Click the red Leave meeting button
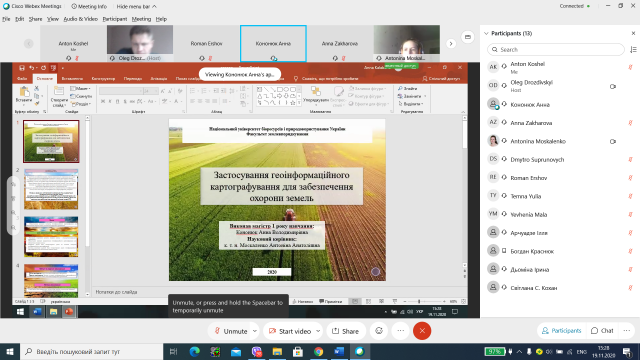This screenshot has width=640, height=360. pyautogui.click(x=422, y=331)
